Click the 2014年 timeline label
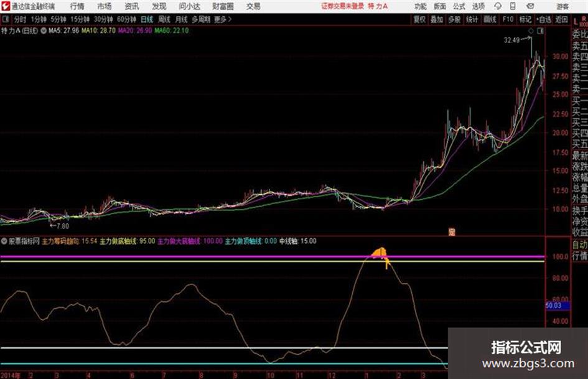The height and width of the screenshot is (379, 588). click(11, 375)
